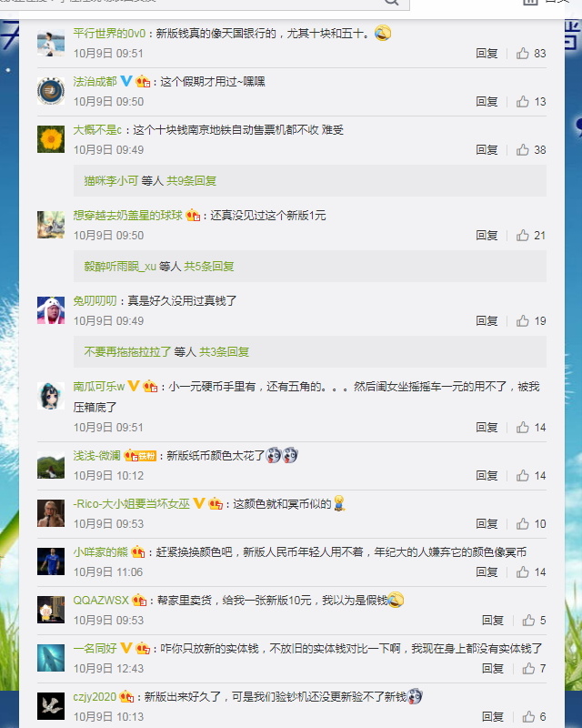Expand 共9条回复 under 大概不是c
582x728 pixels.
pos(192,180)
